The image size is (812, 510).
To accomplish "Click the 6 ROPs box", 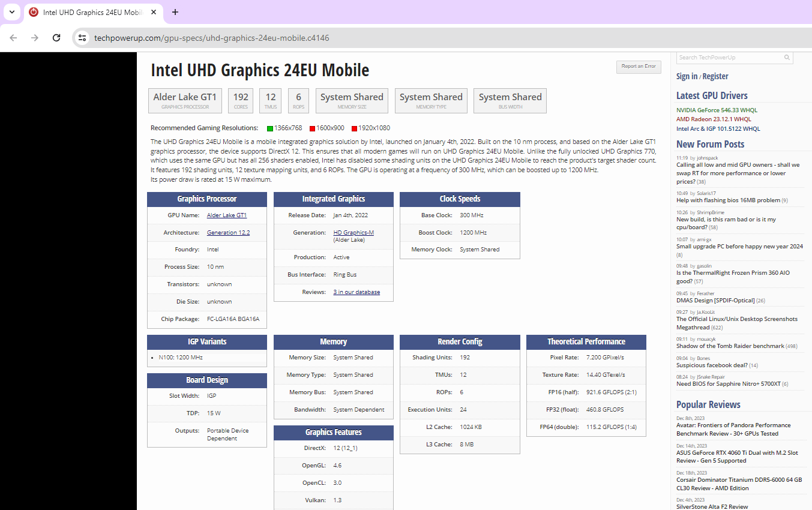I will tap(298, 101).
